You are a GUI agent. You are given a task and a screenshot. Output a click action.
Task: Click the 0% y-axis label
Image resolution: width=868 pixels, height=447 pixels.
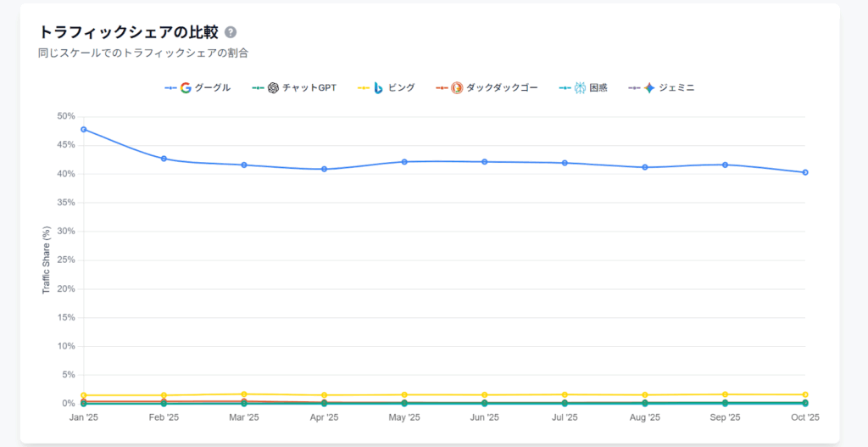point(67,403)
